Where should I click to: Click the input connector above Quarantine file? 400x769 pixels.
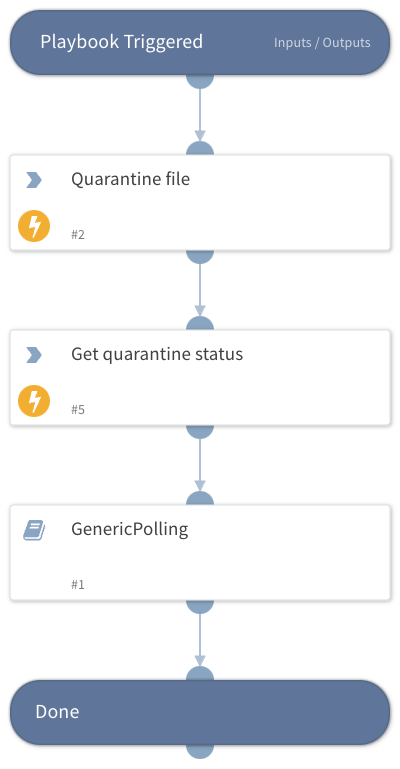[200, 149]
